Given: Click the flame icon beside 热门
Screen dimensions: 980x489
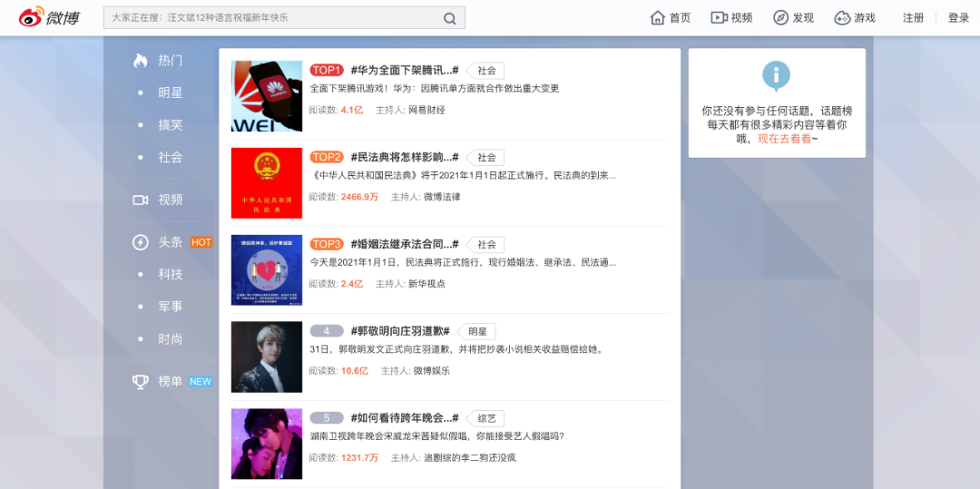Looking at the screenshot, I should pos(140,61).
